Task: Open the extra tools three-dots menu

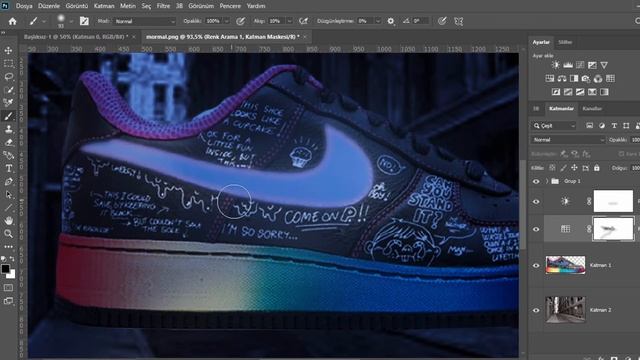Action: 8,247
